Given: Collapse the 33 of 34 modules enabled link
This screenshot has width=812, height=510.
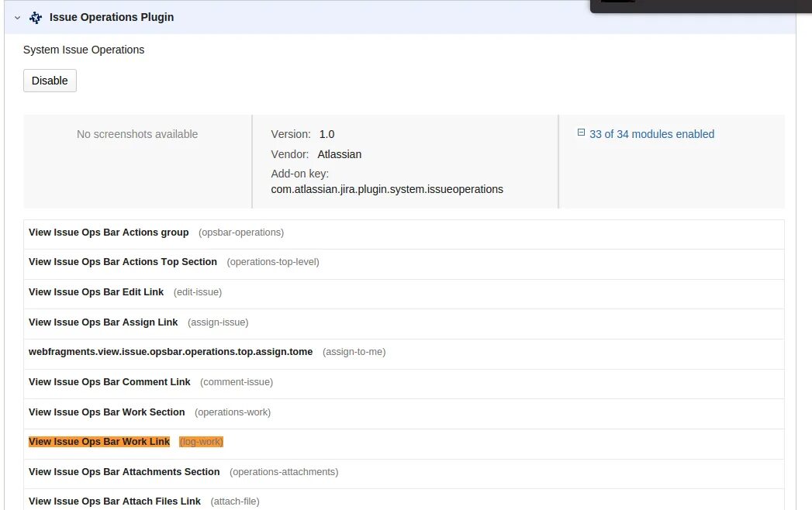Looking at the screenshot, I should tap(651, 134).
